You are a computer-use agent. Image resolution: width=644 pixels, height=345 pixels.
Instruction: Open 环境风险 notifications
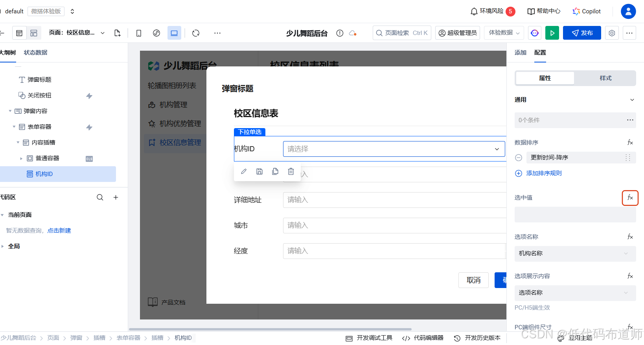pos(493,11)
